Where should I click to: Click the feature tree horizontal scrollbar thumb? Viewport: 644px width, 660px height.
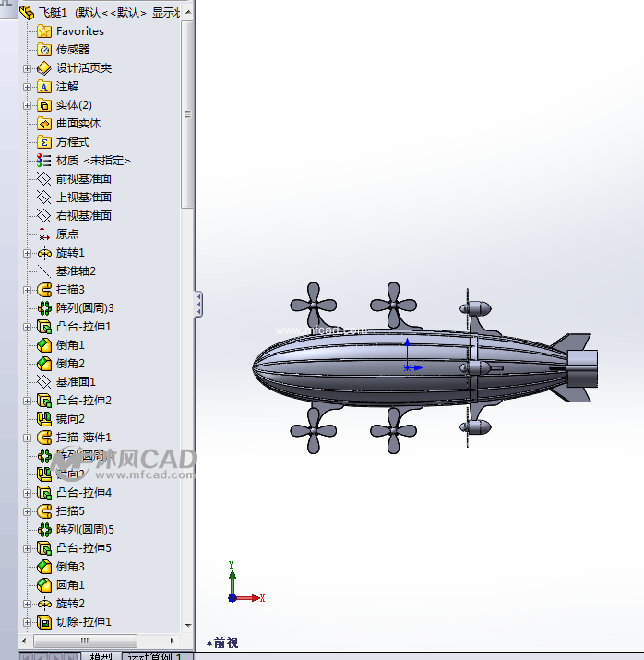click(85, 641)
